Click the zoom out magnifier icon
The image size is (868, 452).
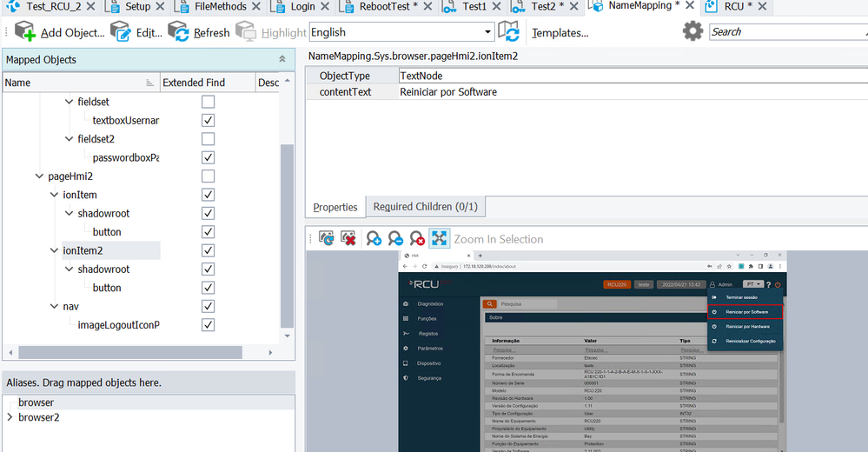coord(395,238)
